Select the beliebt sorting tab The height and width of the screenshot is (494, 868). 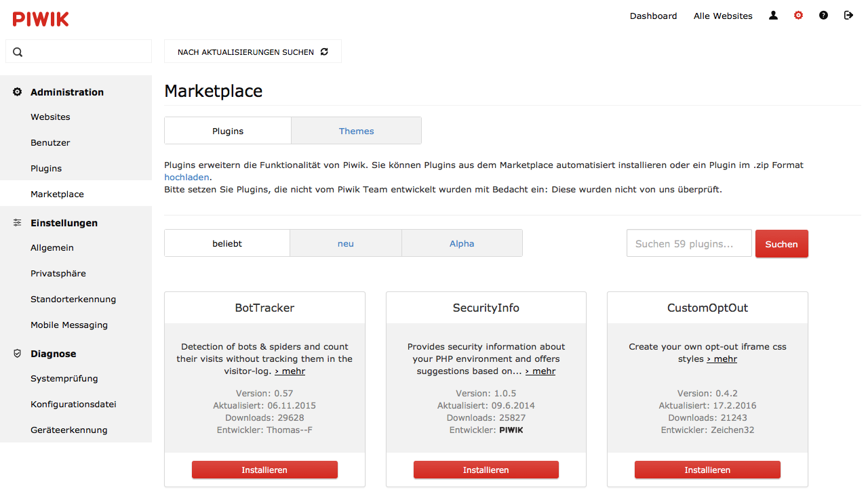point(227,243)
